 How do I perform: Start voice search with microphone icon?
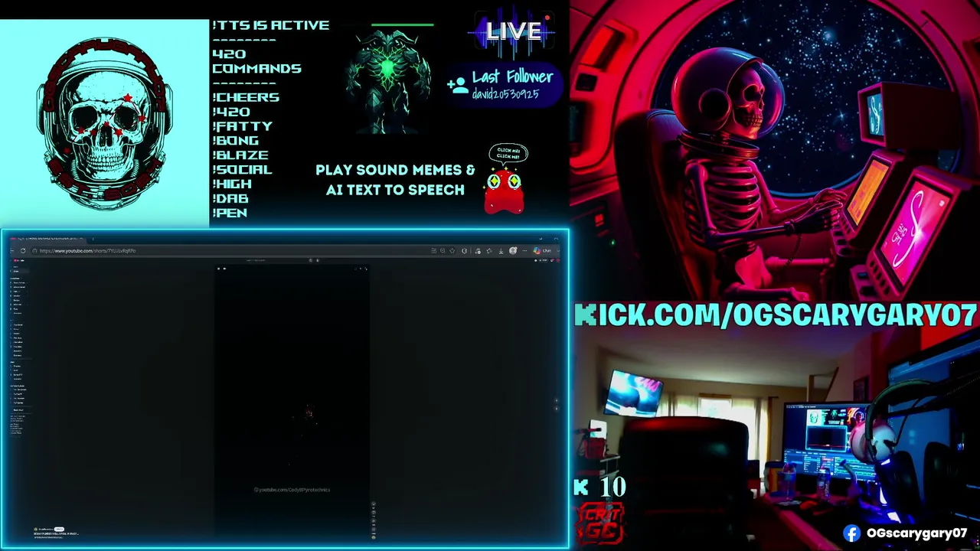click(318, 260)
